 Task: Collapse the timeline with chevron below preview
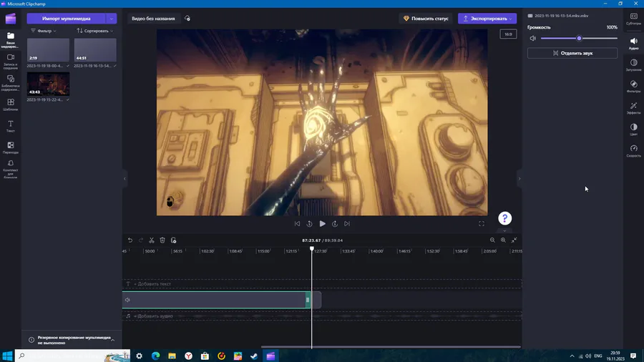click(x=504, y=230)
